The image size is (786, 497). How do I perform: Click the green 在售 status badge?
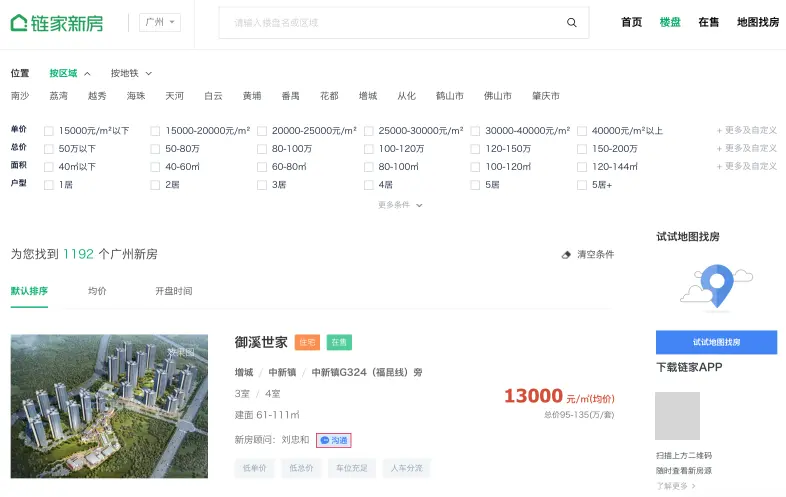pos(340,342)
